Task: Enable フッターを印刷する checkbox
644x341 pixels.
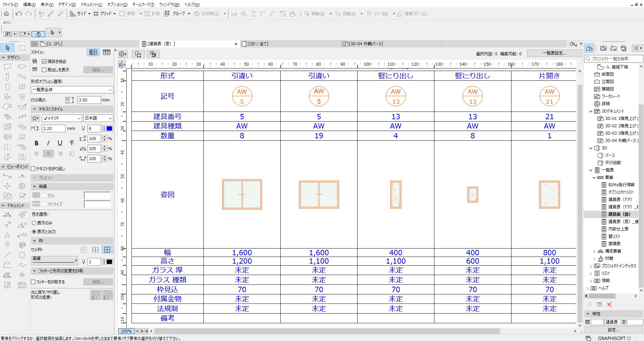Action: coord(33,282)
